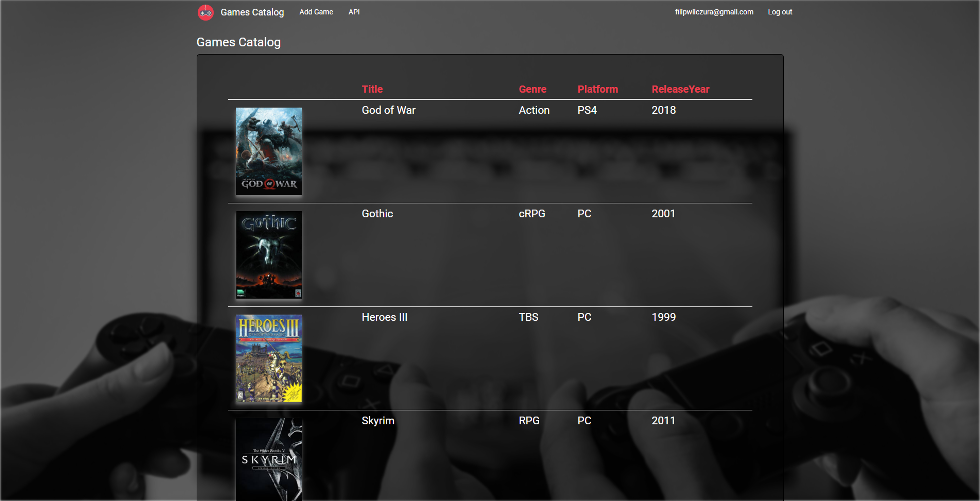Open the God of War cover thumbnail

point(269,151)
